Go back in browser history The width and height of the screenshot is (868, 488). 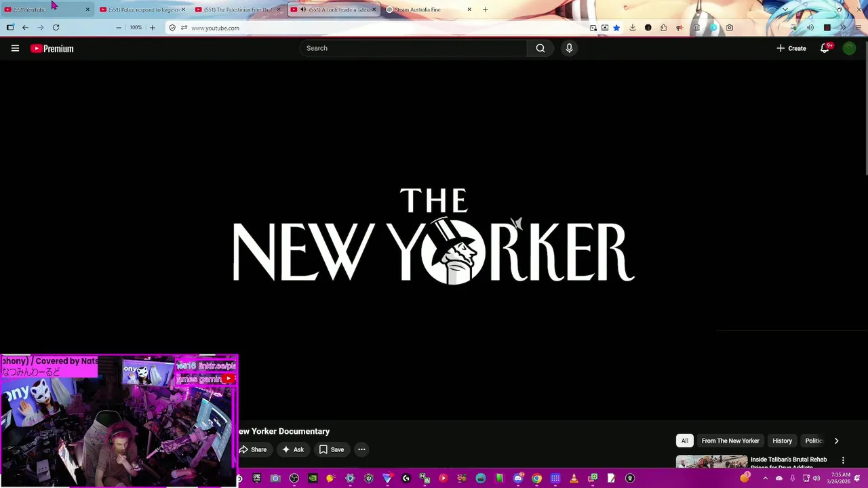25,28
